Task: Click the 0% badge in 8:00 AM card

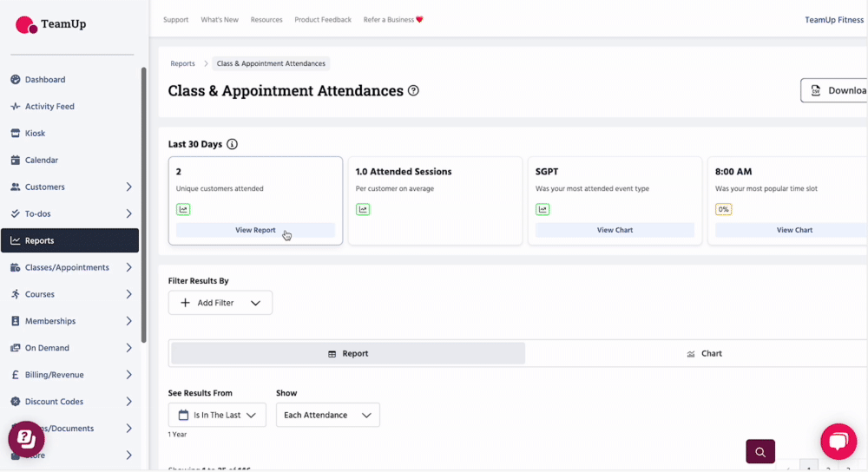Action: 723,209
